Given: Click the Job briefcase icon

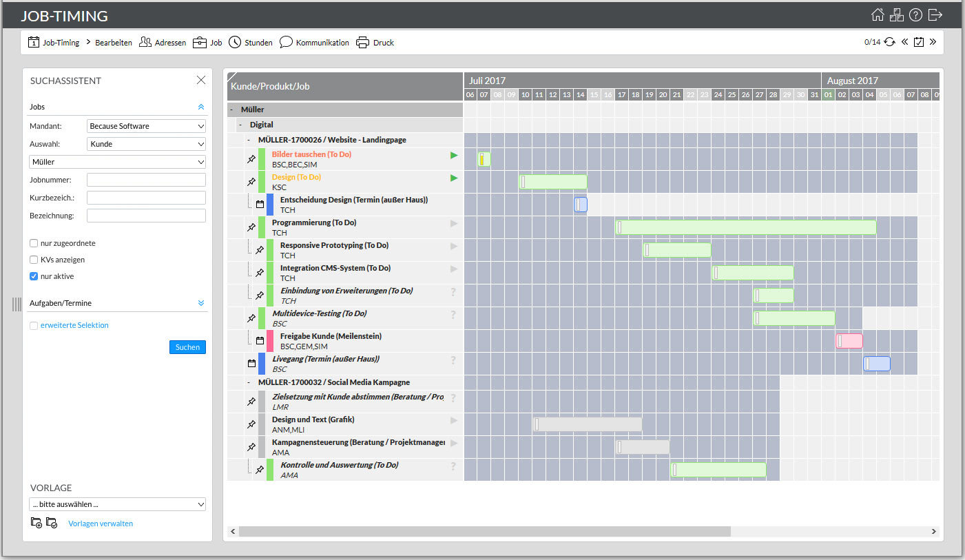Looking at the screenshot, I should (x=198, y=42).
